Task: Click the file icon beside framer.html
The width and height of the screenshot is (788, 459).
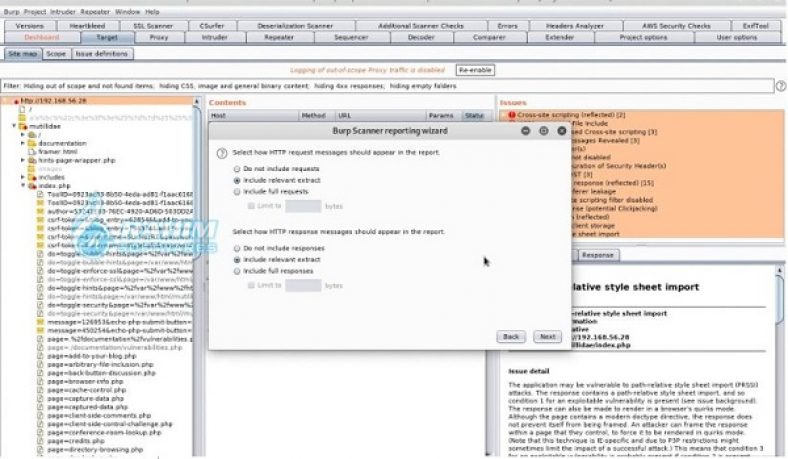Action: (x=33, y=151)
